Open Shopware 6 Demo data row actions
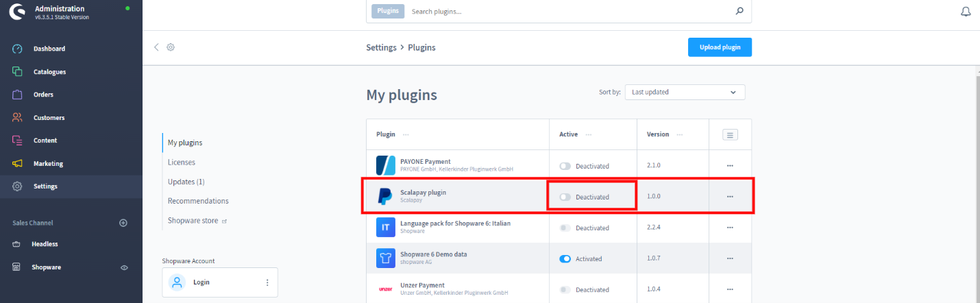 pyautogui.click(x=730, y=258)
